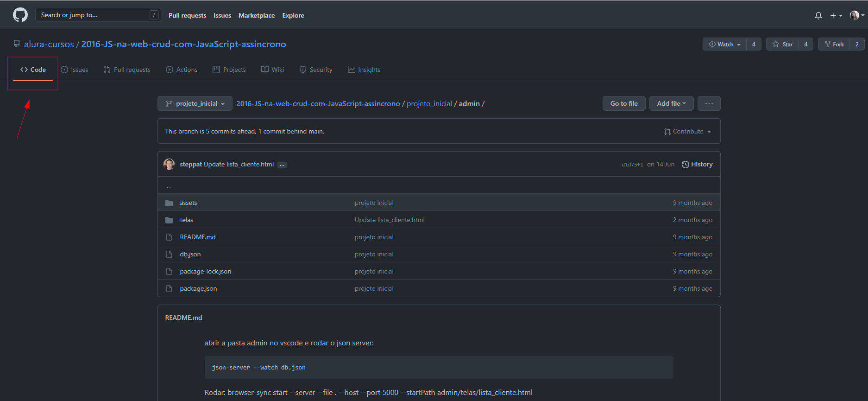Open the Wiki tab

point(273,70)
